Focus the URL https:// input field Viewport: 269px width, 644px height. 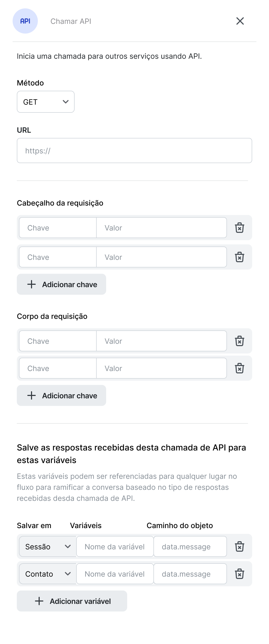[134, 151]
